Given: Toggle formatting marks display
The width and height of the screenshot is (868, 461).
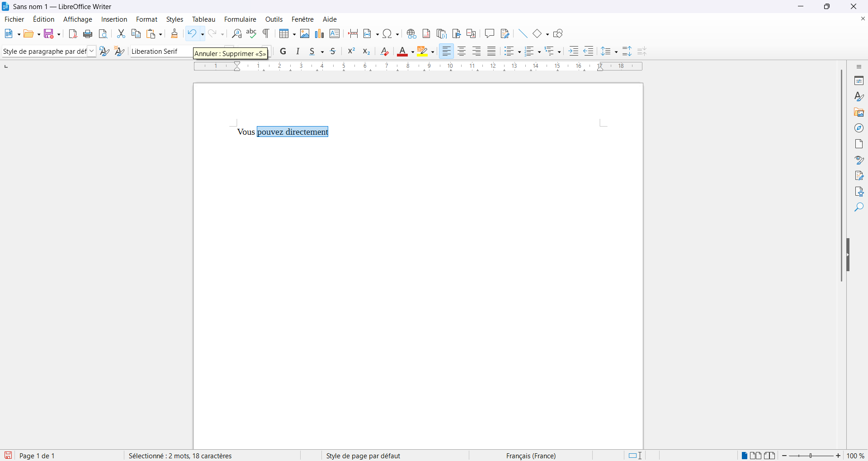Looking at the screenshot, I should click(267, 34).
